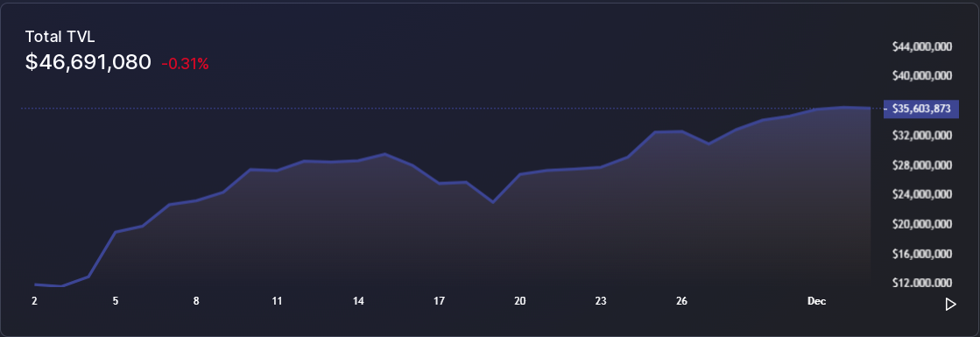This screenshot has height=337, width=980.
Task: Select the date 23 on the time axis
Action: pos(601,301)
